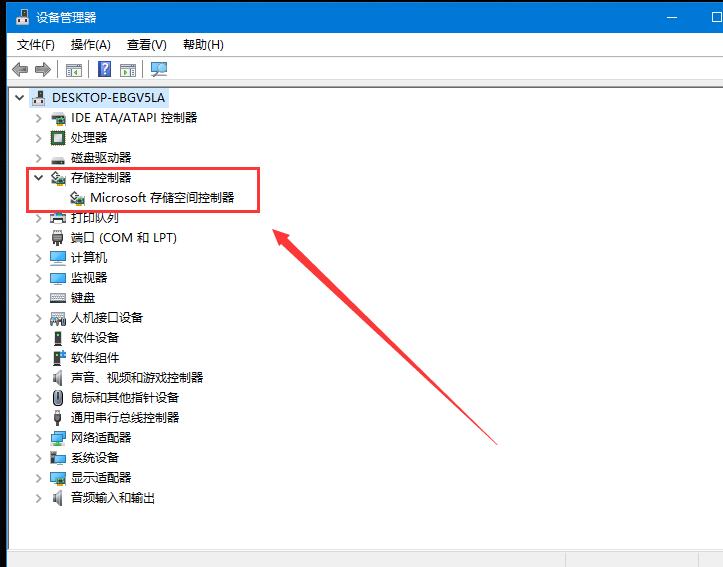Screen dimensions: 723x567
Task: Click the blue question mark help icon
Action: tap(104, 69)
